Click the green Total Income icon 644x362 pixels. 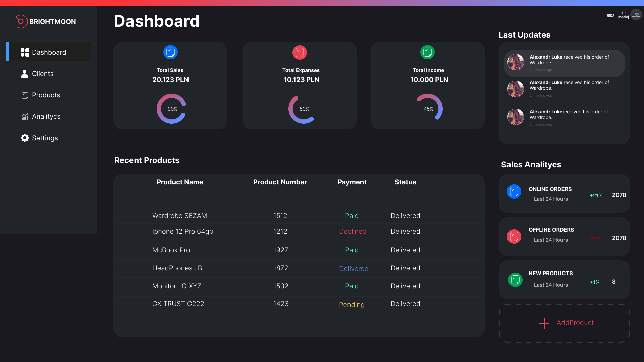point(427,52)
